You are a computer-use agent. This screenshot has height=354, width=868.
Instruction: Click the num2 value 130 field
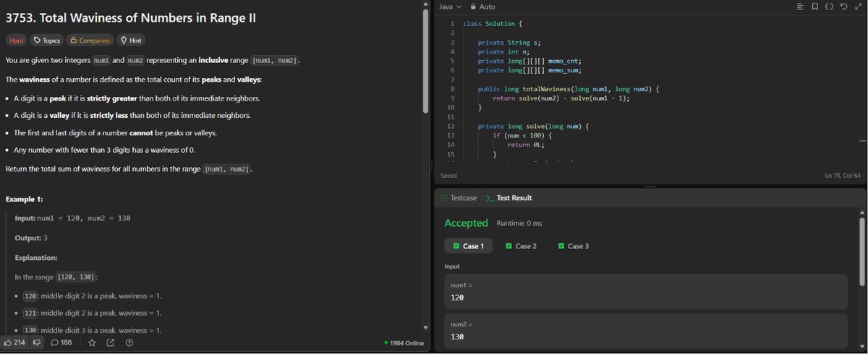646,331
